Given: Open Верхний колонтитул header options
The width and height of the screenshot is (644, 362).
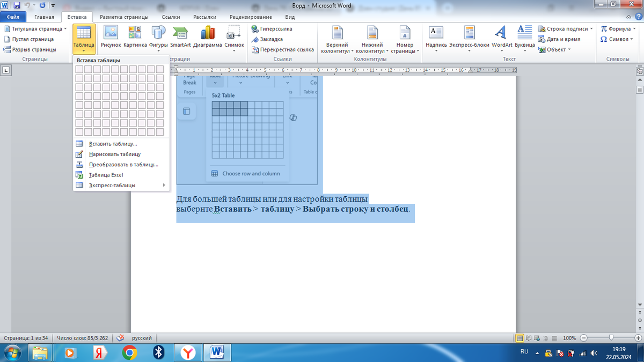Looking at the screenshot, I should click(x=337, y=39).
